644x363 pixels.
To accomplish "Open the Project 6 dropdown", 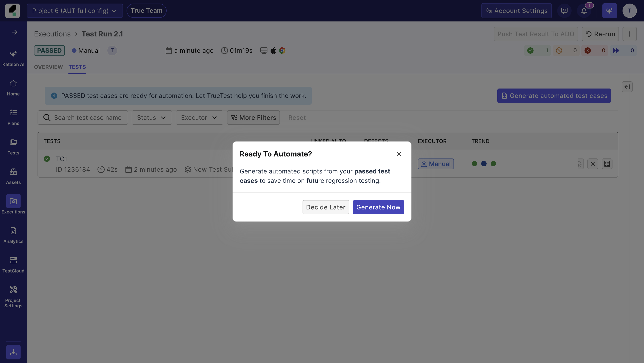I will pyautogui.click(x=74, y=11).
